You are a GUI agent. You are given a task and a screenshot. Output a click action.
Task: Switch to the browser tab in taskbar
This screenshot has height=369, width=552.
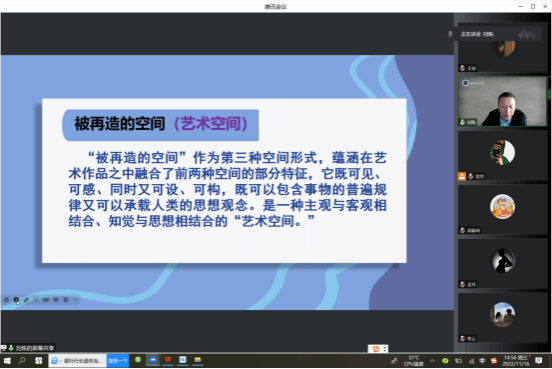[77, 361]
